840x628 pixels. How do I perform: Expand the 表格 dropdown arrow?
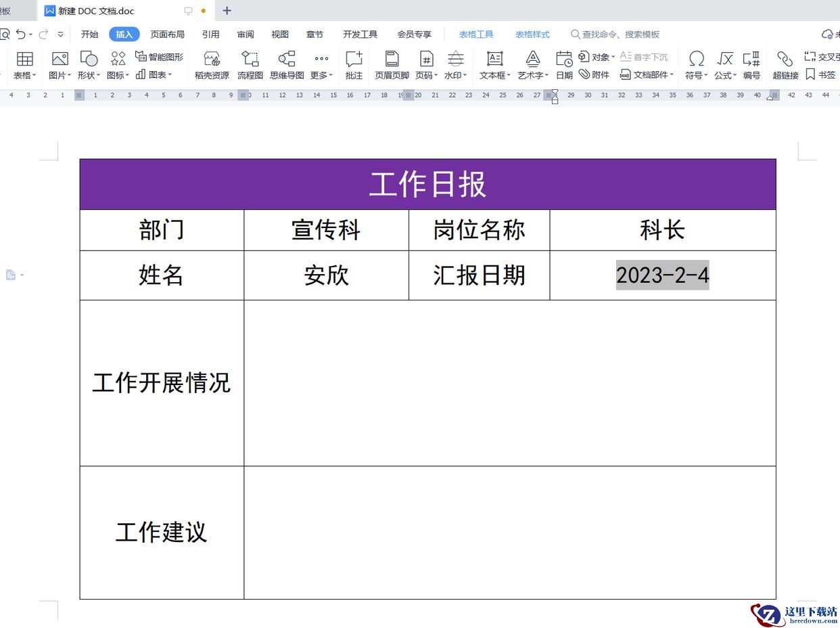[34, 76]
